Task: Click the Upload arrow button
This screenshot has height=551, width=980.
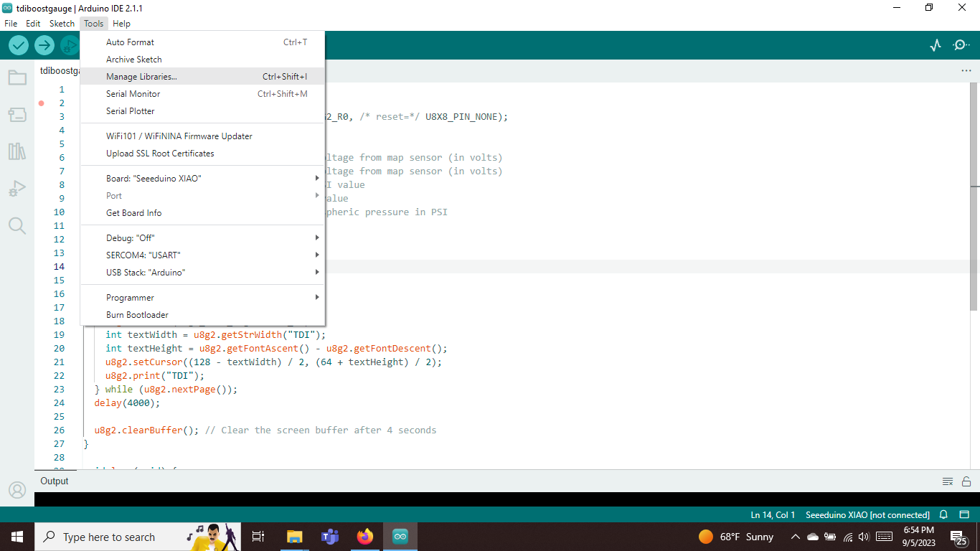Action: 44,45
